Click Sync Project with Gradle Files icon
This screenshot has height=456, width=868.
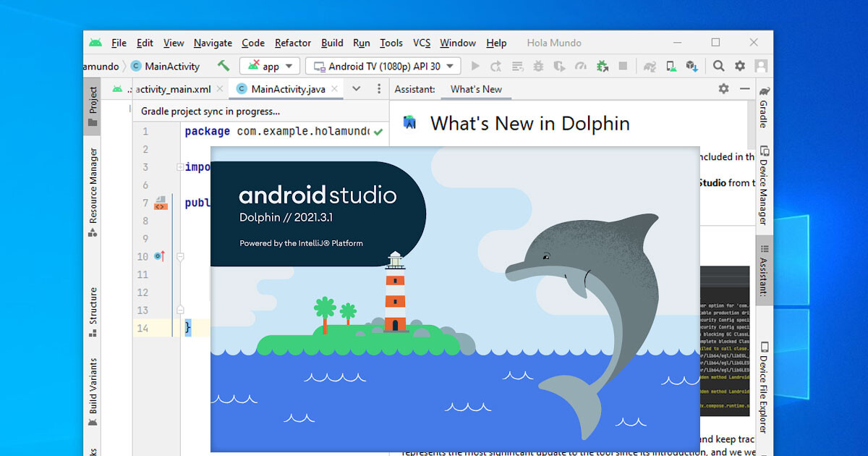pyautogui.click(x=650, y=66)
